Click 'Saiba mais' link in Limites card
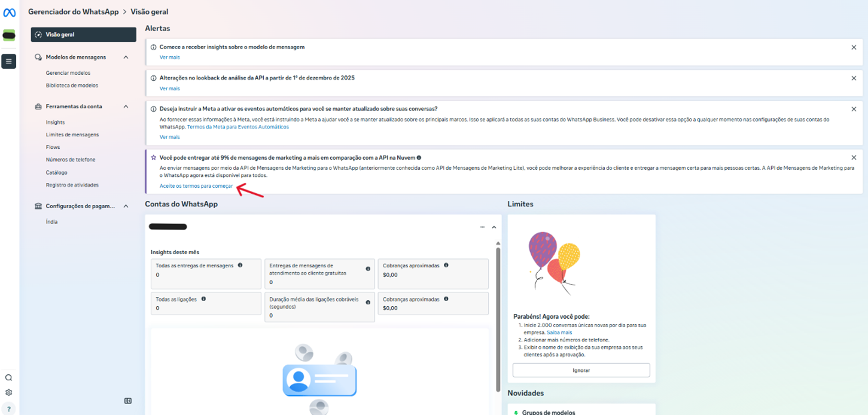 tap(559, 332)
